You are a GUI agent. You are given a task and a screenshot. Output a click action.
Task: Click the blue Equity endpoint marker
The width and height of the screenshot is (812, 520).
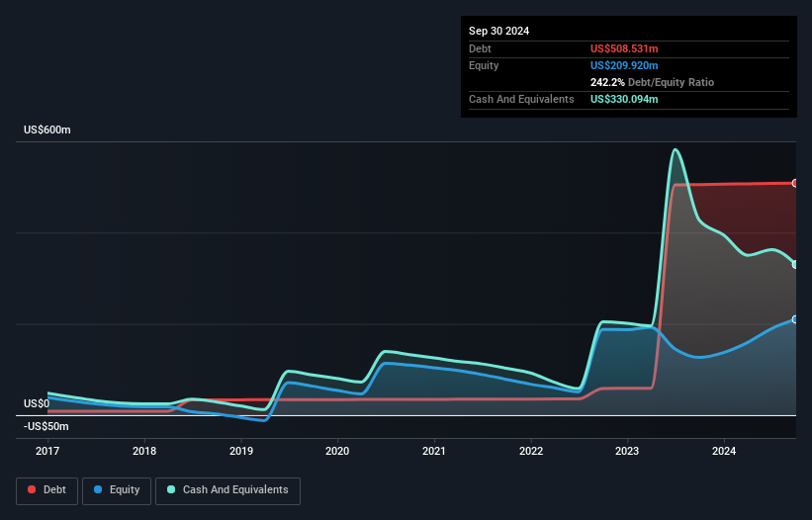795,319
